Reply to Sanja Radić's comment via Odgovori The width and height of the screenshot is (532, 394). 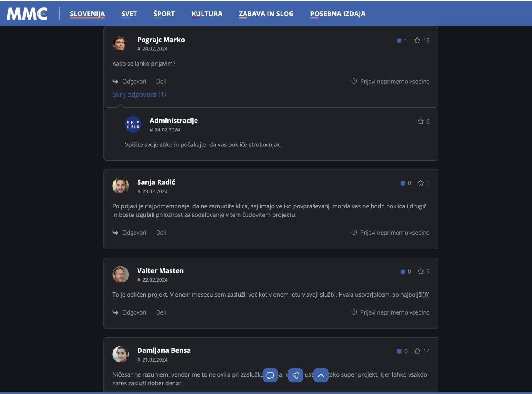point(134,233)
